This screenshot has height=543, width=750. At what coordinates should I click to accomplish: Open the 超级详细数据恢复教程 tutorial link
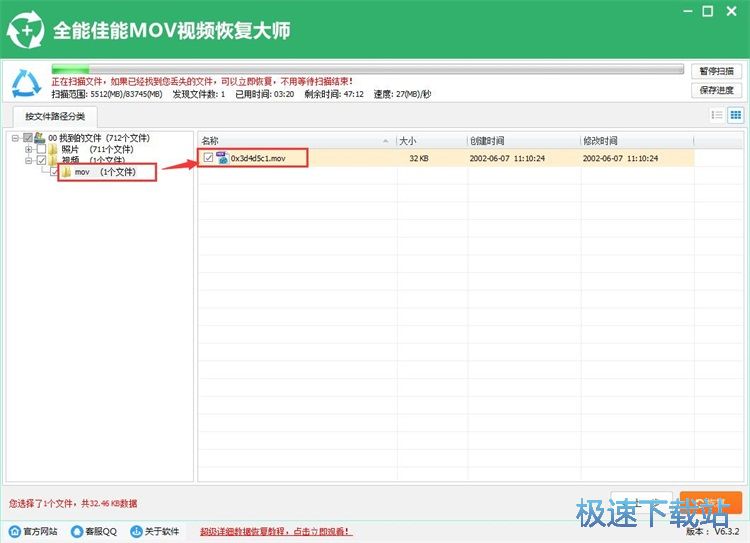coord(276,531)
